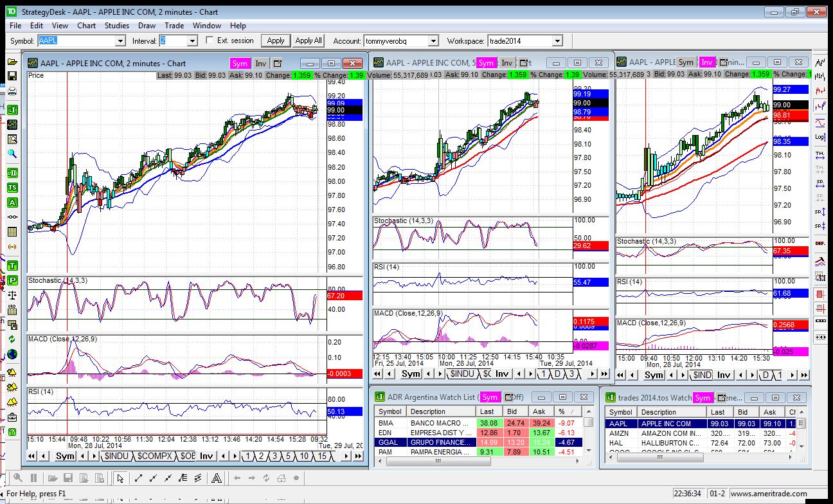833x504 pixels.
Task: Click the green TS icon in left sidebar
Action: [x=12, y=187]
